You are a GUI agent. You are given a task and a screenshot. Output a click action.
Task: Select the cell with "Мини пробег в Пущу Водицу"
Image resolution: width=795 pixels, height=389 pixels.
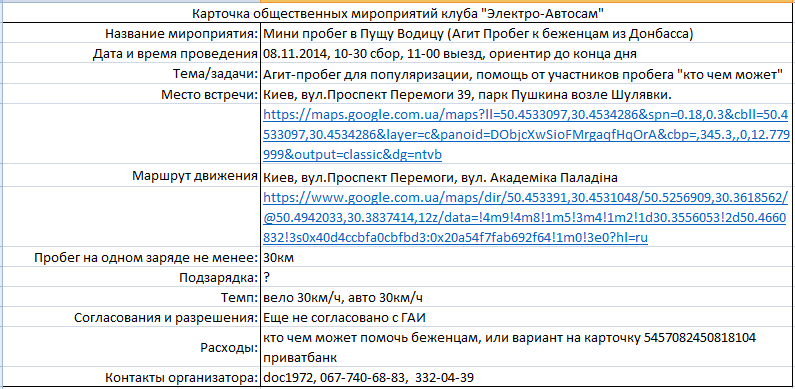[526, 34]
